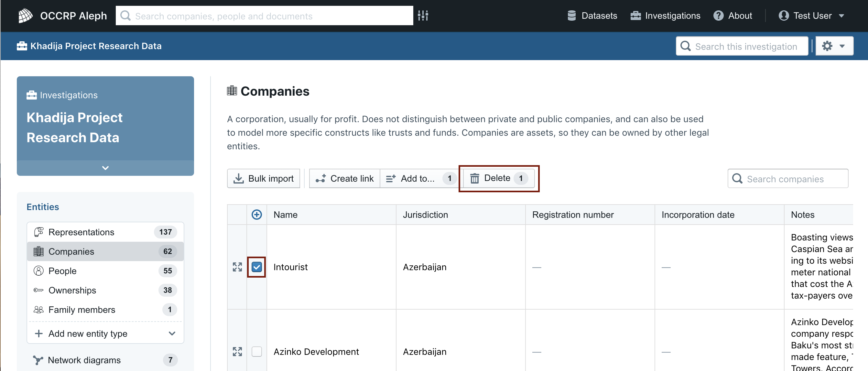Delete the selected company
Image resolution: width=868 pixels, height=371 pixels.
click(499, 178)
